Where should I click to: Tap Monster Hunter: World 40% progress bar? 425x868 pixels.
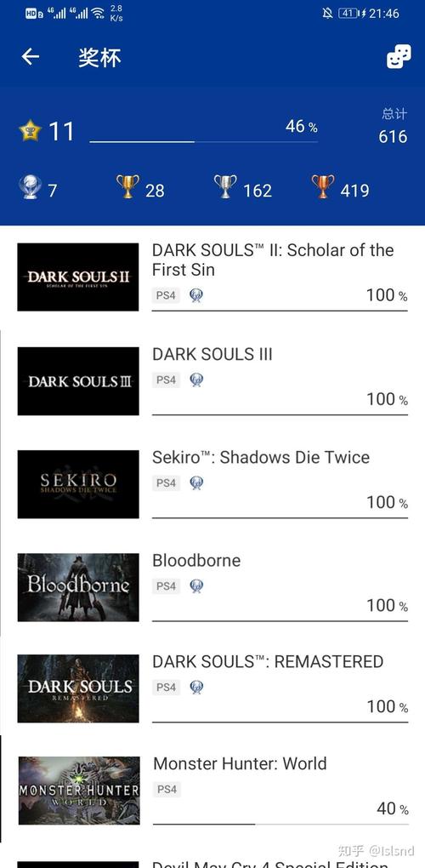(280, 824)
